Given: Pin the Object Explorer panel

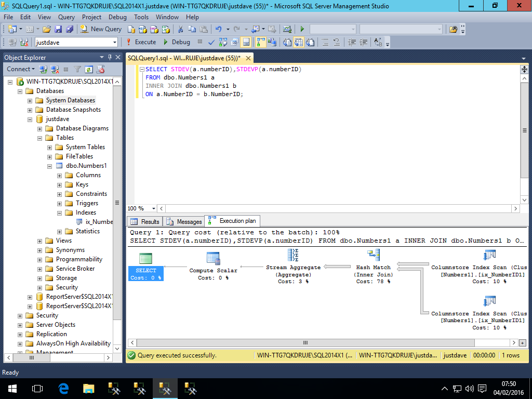Looking at the screenshot, I should tap(110, 57).
